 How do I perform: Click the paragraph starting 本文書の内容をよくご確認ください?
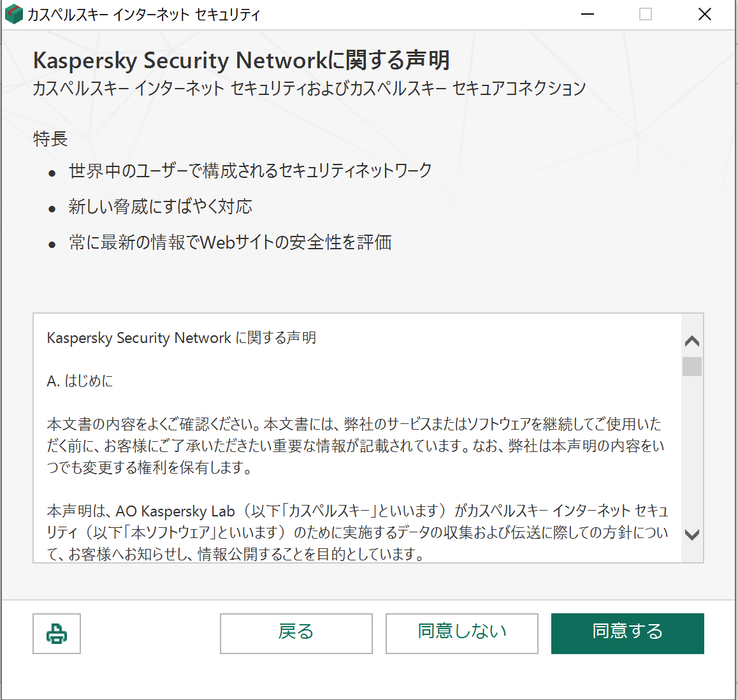tap(356, 446)
